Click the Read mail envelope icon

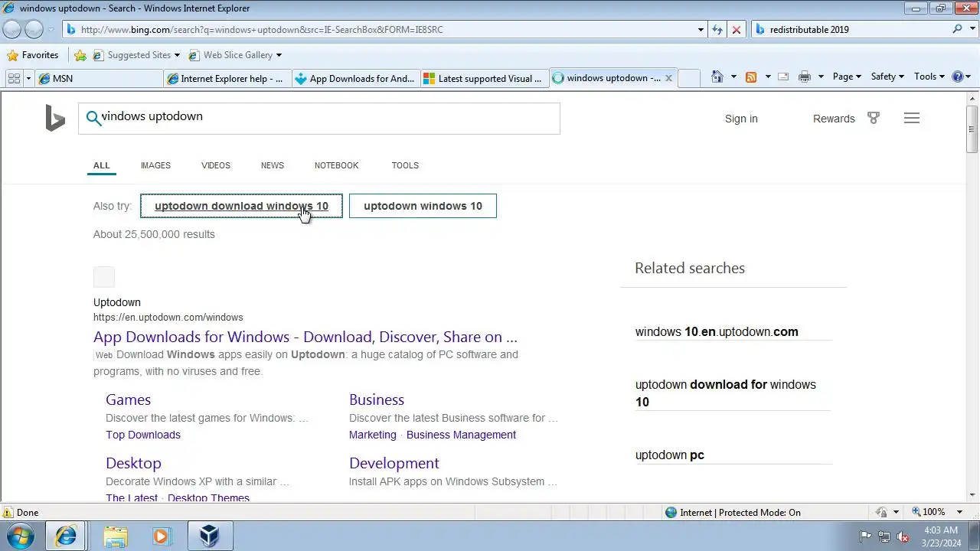click(783, 77)
